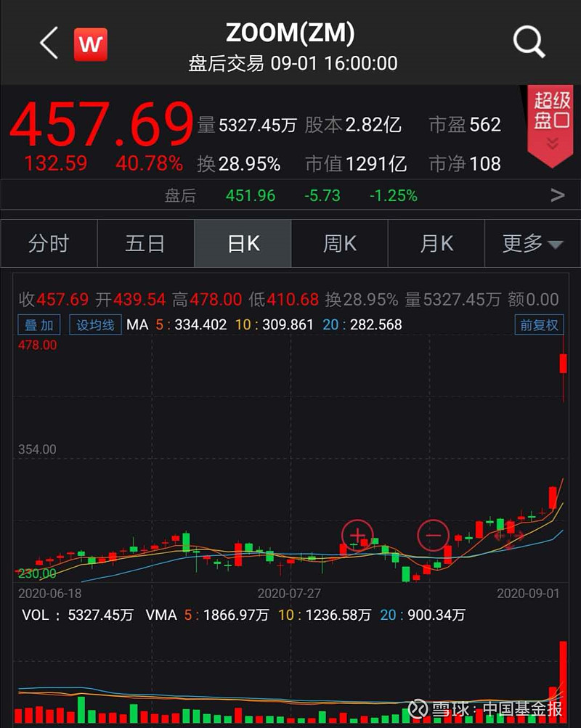Viewport: 581px width, 728px height.
Task: Click the Wind app logo
Action: [x=90, y=44]
